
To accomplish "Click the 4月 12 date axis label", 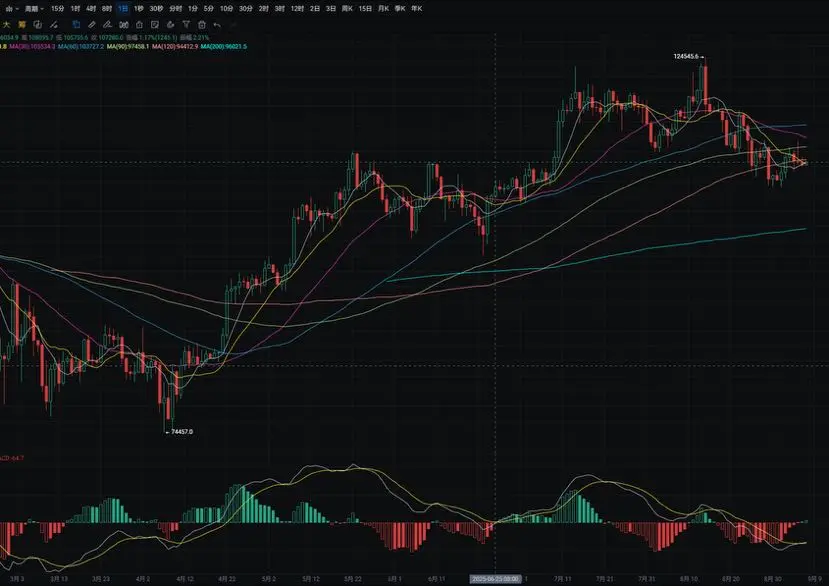I will pos(185,579).
